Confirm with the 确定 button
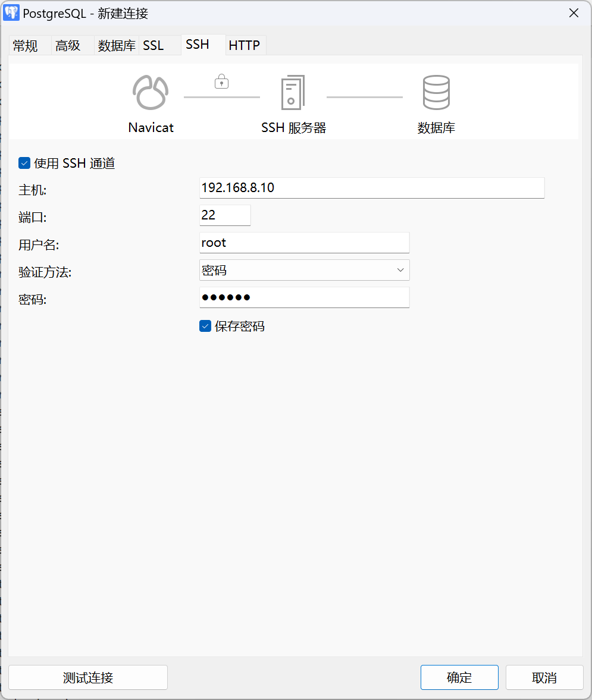The image size is (592, 700). 459,677
